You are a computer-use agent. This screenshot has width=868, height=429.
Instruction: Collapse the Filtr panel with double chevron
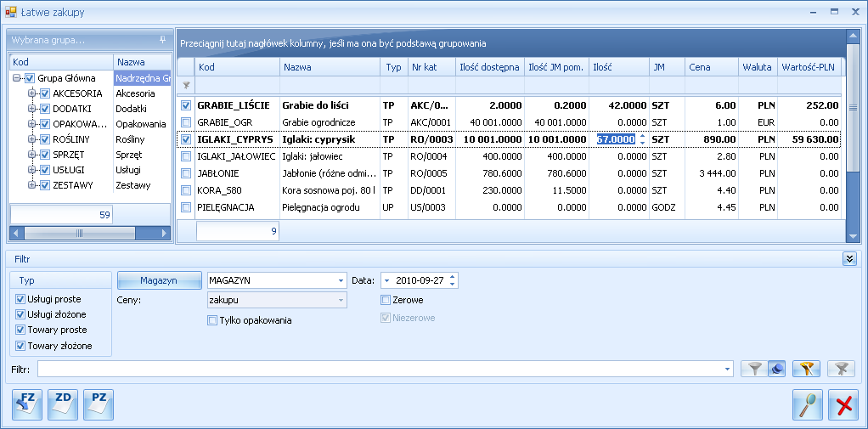tap(849, 258)
